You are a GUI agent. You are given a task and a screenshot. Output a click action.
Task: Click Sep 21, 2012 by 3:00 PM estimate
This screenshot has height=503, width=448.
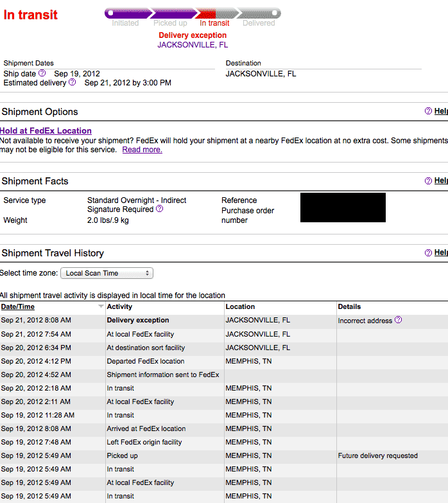[128, 83]
